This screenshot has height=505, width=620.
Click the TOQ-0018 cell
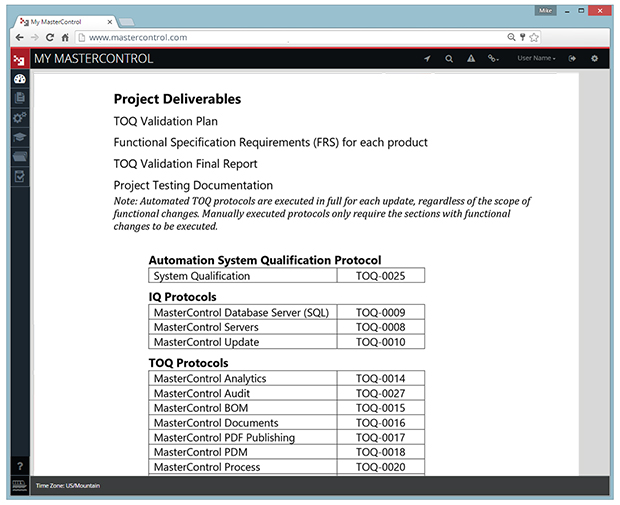pyautogui.click(x=381, y=452)
